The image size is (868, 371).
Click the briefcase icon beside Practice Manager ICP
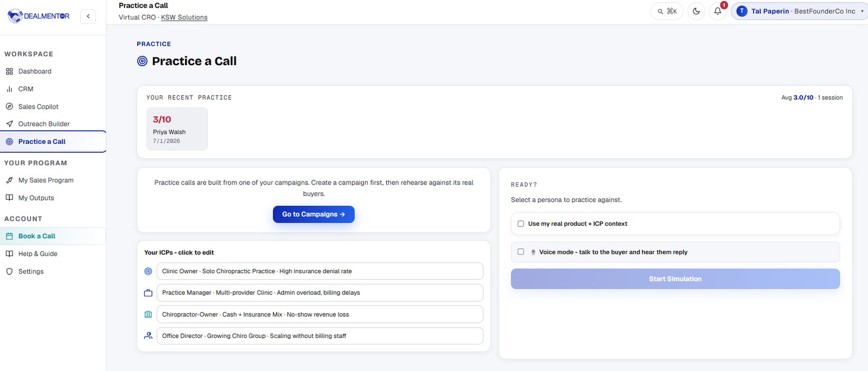pos(148,293)
